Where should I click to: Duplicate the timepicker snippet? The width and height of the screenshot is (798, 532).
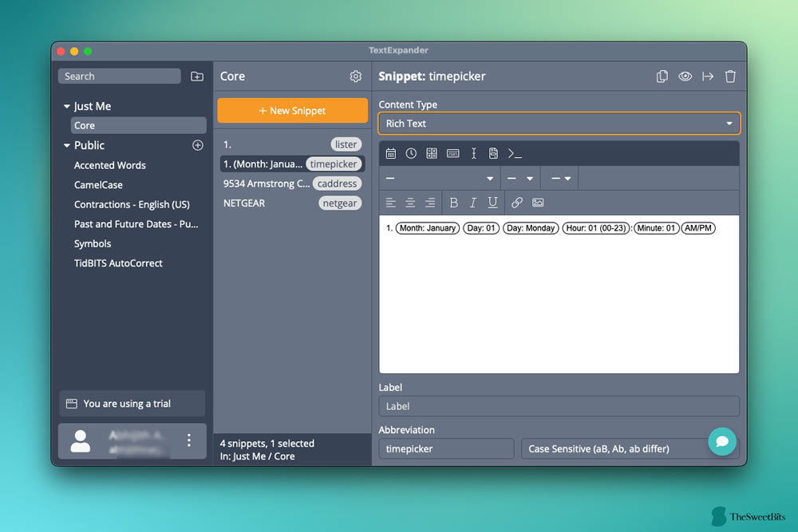(x=662, y=77)
